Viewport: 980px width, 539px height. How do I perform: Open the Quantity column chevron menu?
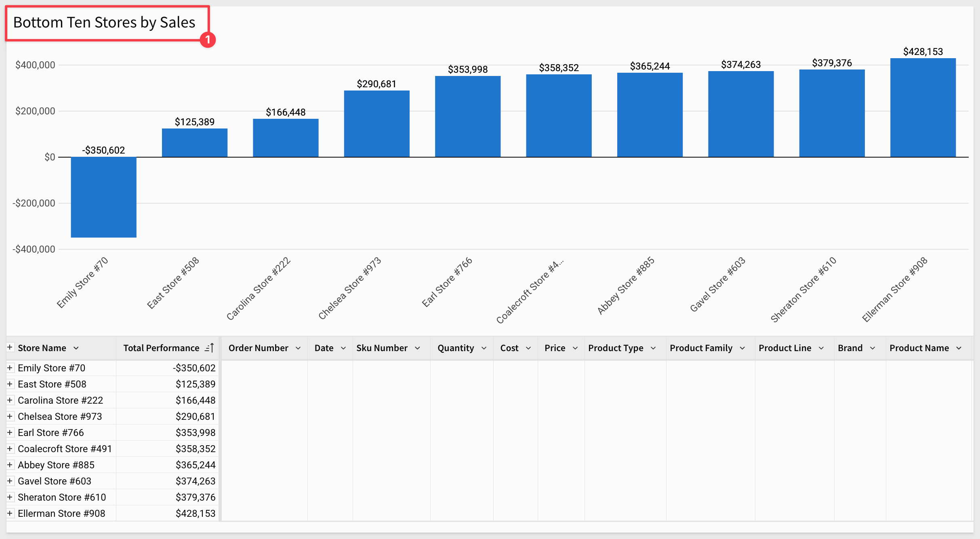point(484,348)
